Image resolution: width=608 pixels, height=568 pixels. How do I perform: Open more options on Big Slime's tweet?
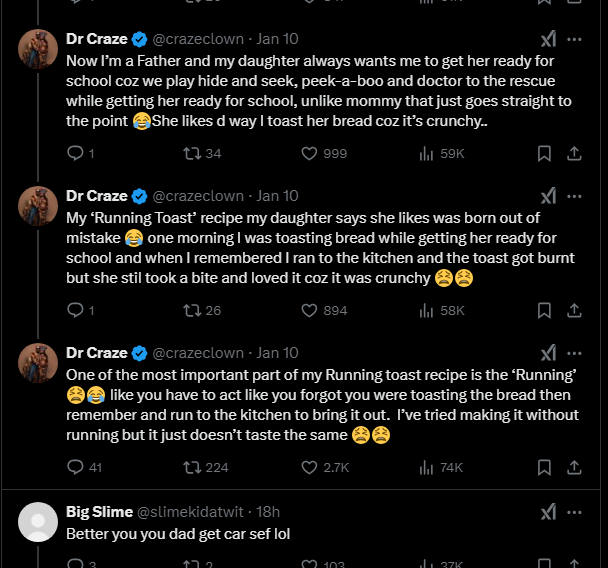(x=574, y=512)
